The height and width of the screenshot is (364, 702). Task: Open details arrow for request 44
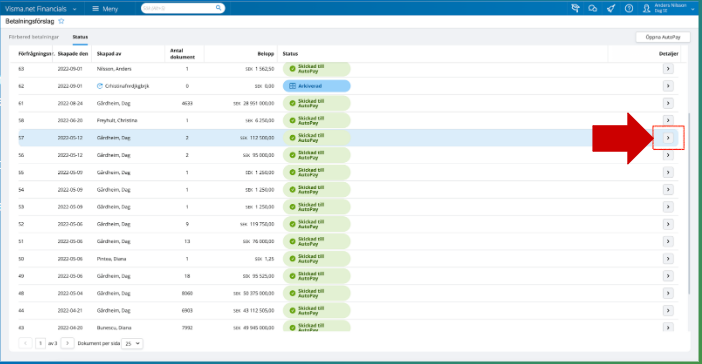coord(668,310)
